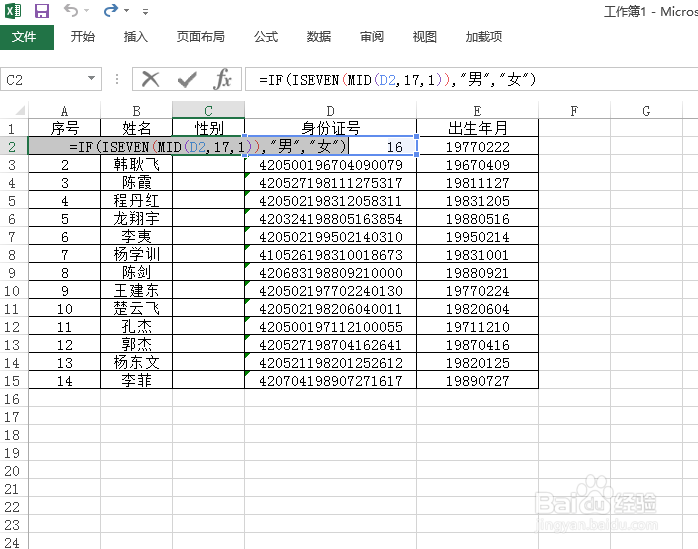The height and width of the screenshot is (549, 698).
Task: Click ID number 420704198907271617
Action: click(x=330, y=380)
